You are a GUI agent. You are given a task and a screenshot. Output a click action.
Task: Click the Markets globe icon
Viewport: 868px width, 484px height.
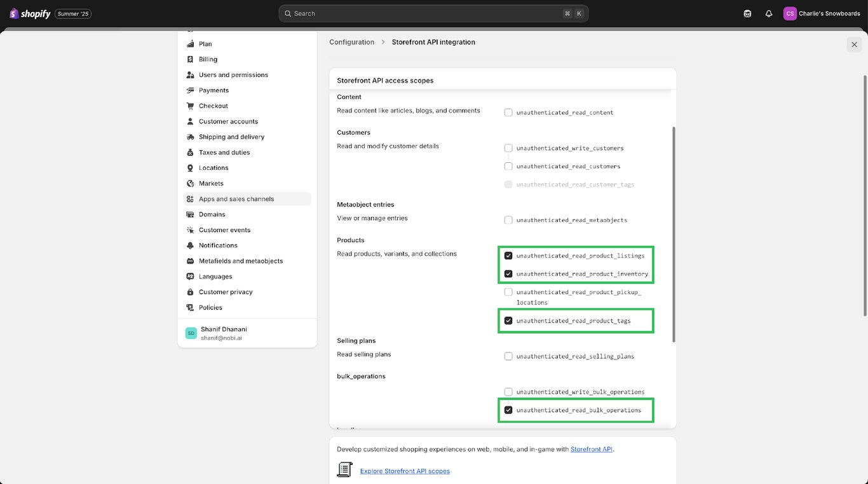[x=190, y=183]
